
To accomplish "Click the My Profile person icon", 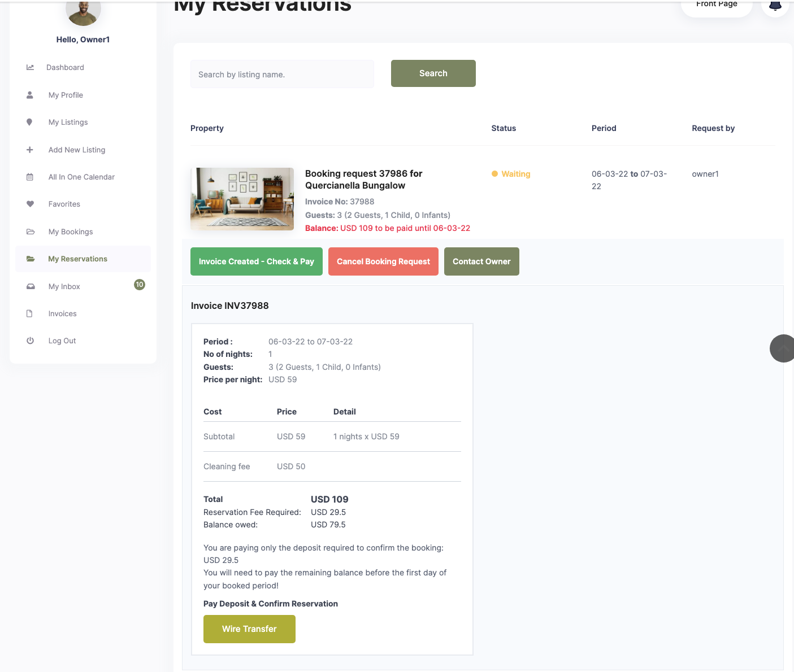I will pyautogui.click(x=30, y=95).
